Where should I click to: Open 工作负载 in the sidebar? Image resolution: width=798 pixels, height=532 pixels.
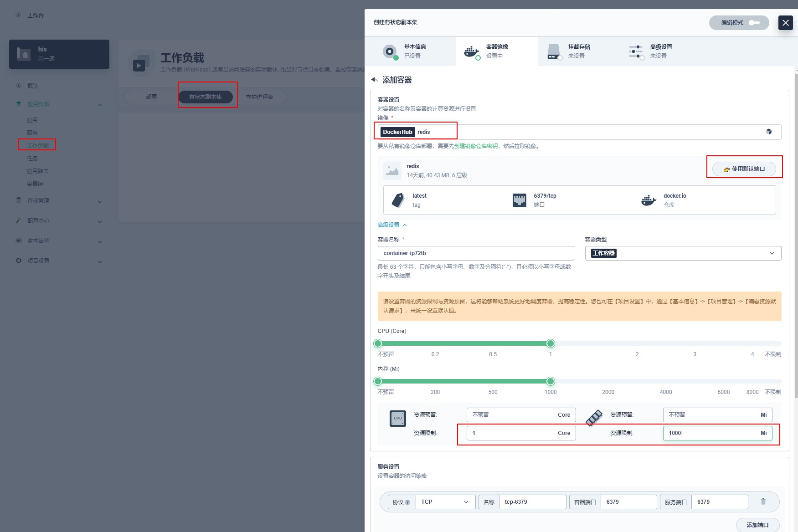[x=38, y=146]
